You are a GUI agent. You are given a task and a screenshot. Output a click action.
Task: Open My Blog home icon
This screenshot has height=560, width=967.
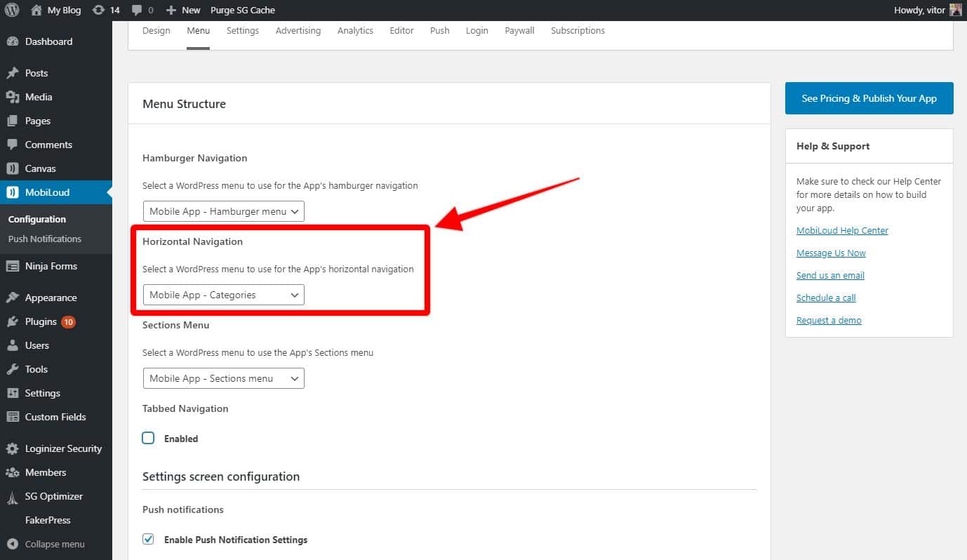(x=36, y=10)
